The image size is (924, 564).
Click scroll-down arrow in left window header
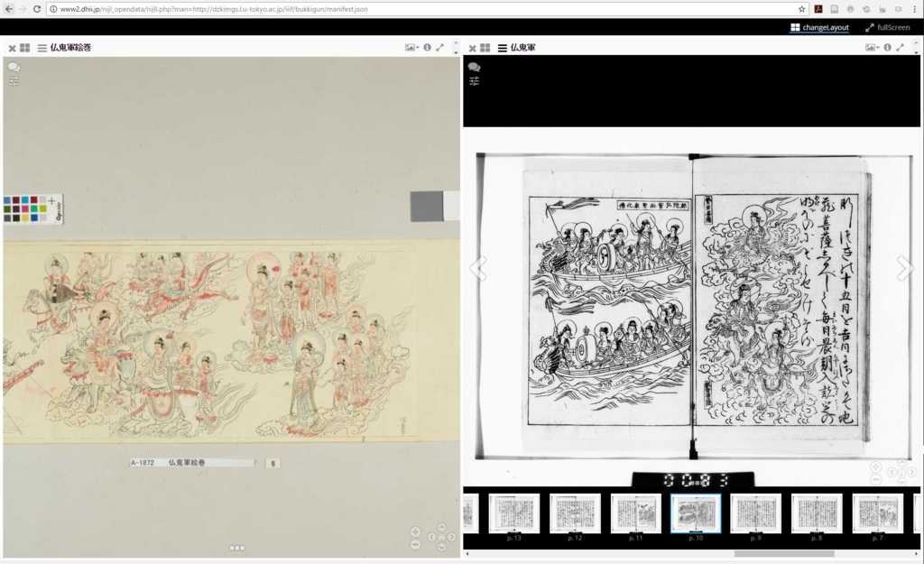pos(456,51)
